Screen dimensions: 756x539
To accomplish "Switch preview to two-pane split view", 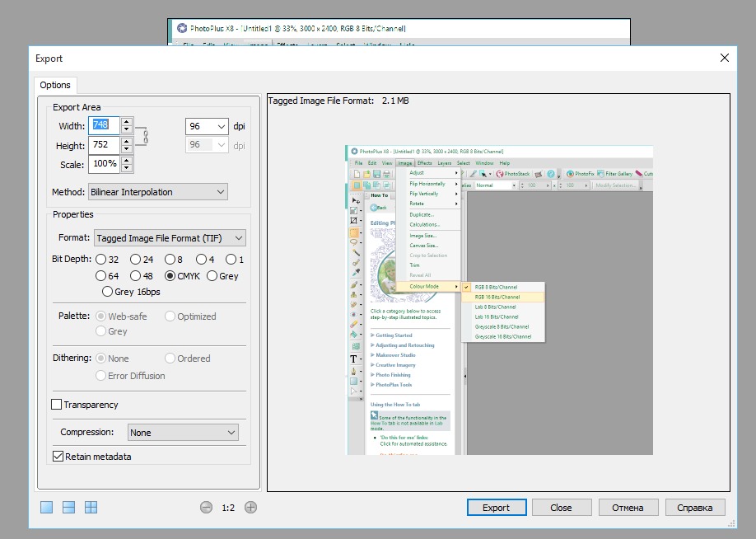I will [x=69, y=507].
